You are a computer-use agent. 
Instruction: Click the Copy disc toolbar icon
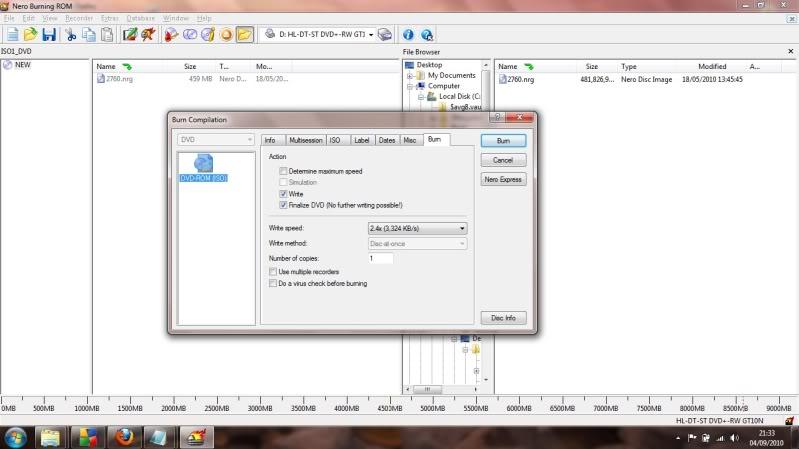190,35
